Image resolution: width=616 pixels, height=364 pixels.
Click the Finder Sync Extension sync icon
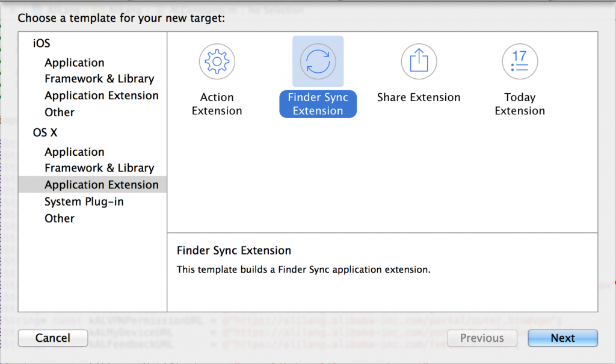tap(318, 61)
